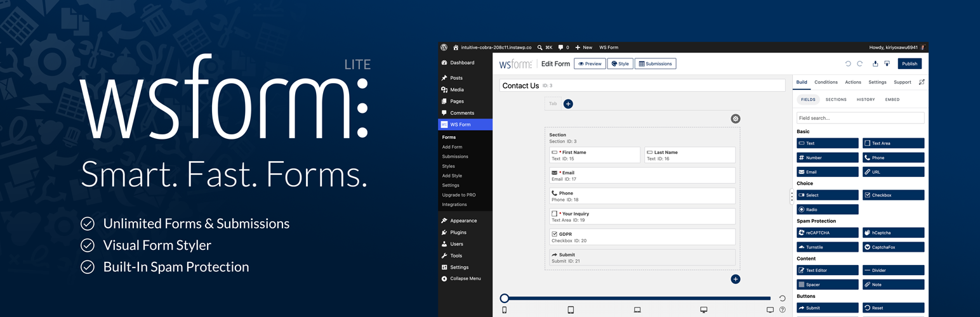Click the expand sidebar icon beside Support
Viewport: 980px width, 317px height.
pyautogui.click(x=922, y=82)
